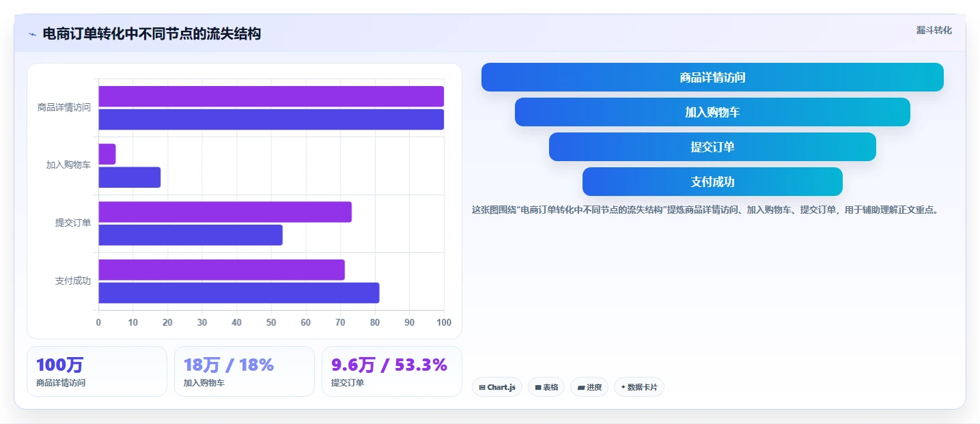Click the x-axis tick labeled 80
Image resolution: width=980 pixels, height=424 pixels.
(x=375, y=322)
